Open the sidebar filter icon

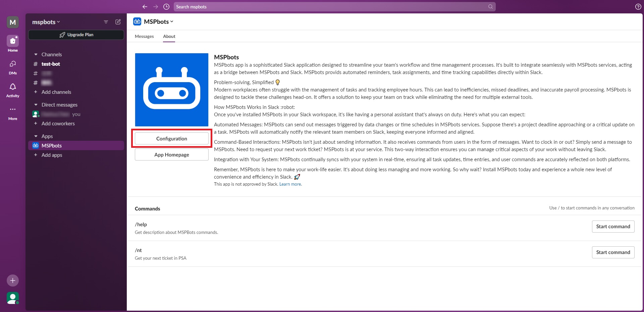tap(106, 22)
